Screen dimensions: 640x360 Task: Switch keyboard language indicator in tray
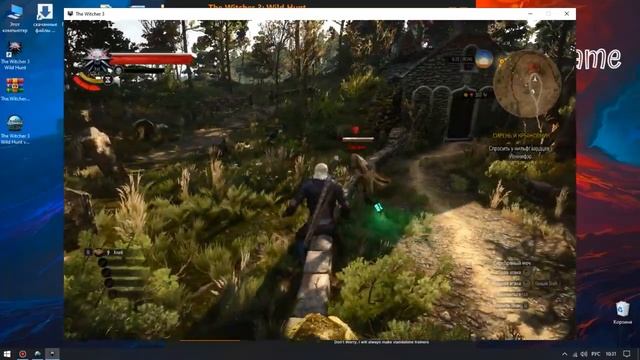tap(596, 354)
